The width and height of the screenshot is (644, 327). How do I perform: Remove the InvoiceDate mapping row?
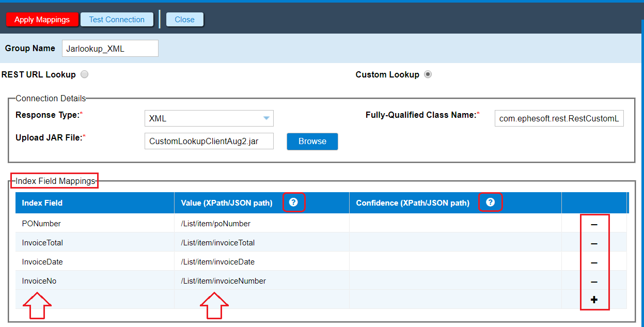tap(594, 262)
